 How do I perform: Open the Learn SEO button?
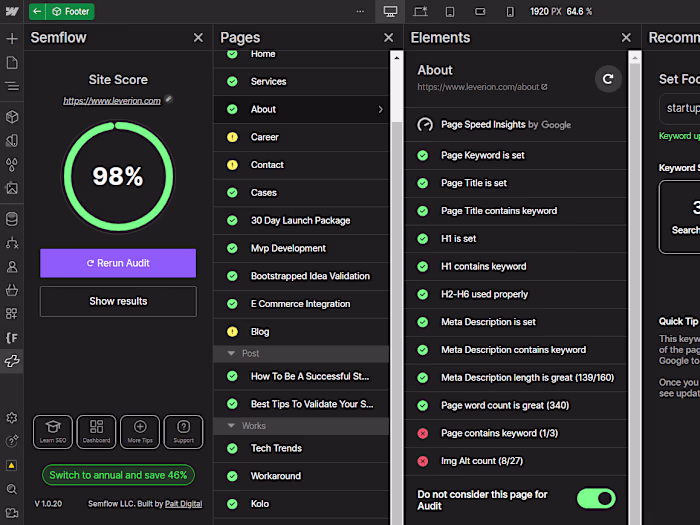point(53,432)
